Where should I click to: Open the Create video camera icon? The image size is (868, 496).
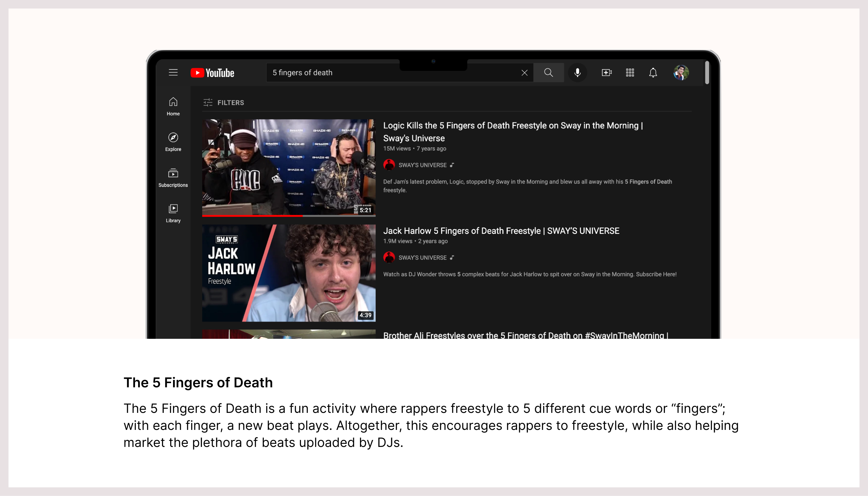(x=606, y=73)
